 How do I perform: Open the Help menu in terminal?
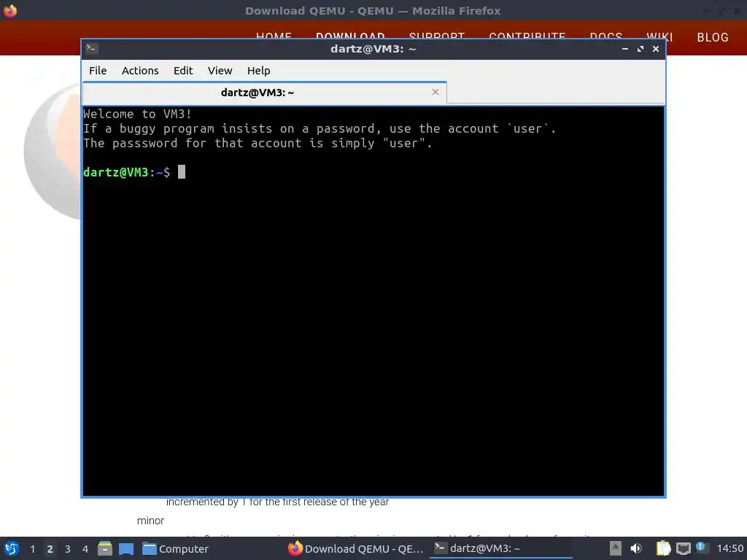(259, 71)
